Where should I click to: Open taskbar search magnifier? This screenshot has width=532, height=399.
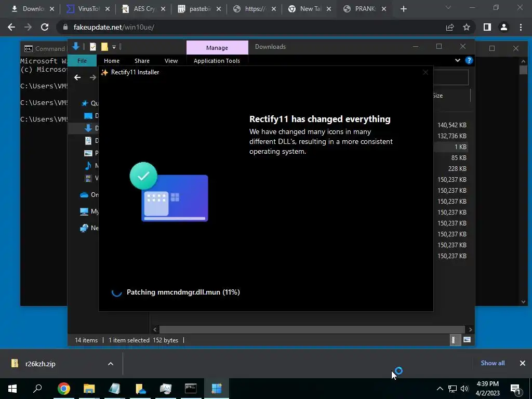coord(37,389)
